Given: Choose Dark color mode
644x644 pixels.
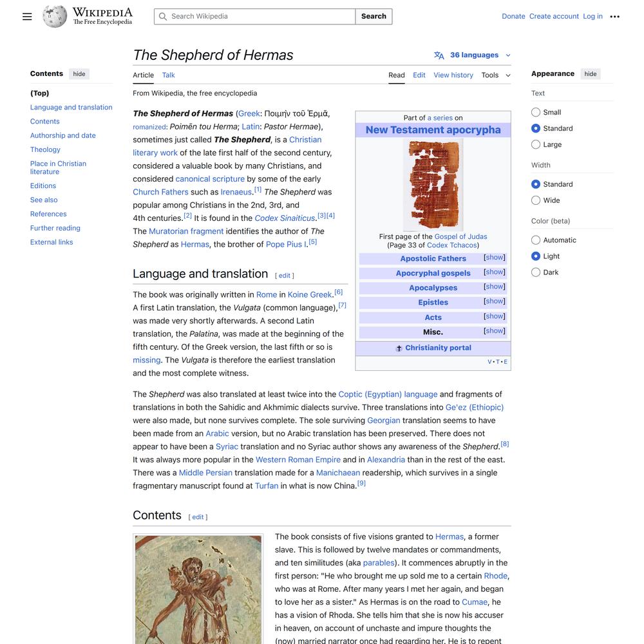Looking at the screenshot, I should 536,272.
